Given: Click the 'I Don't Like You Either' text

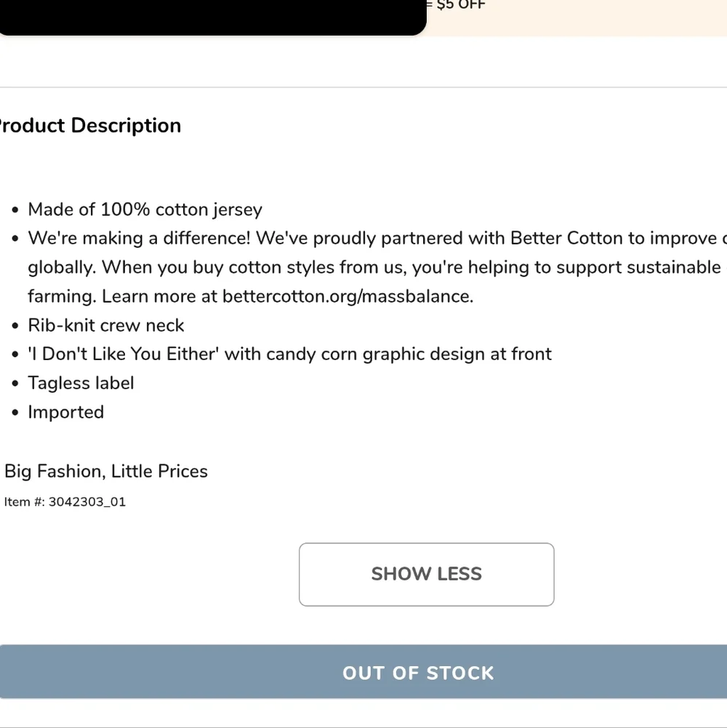Looking at the screenshot, I should click(x=124, y=354).
